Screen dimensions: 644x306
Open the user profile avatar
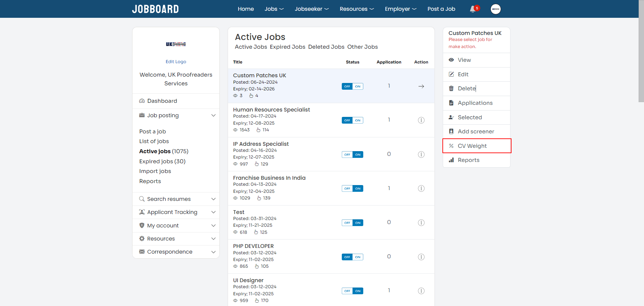495,9
